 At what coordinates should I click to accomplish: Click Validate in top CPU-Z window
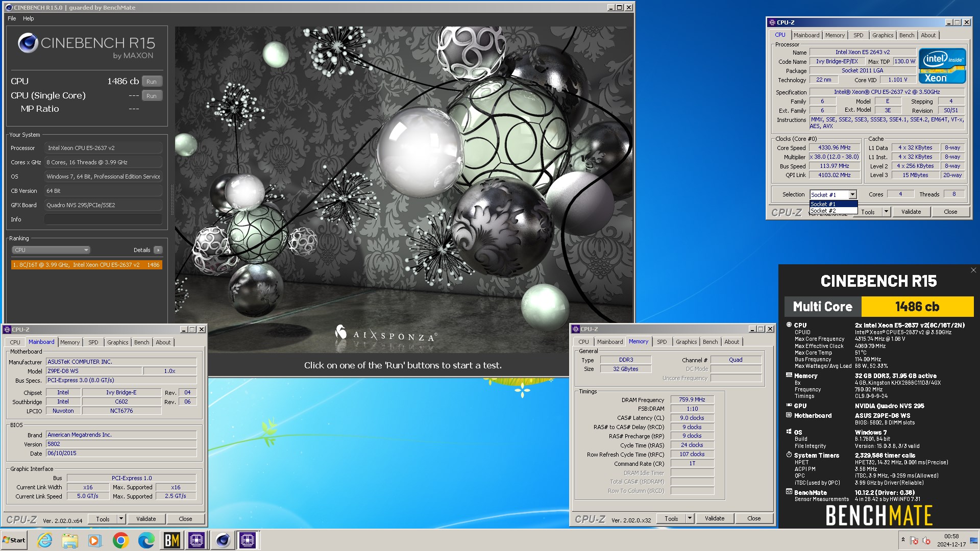[911, 212]
